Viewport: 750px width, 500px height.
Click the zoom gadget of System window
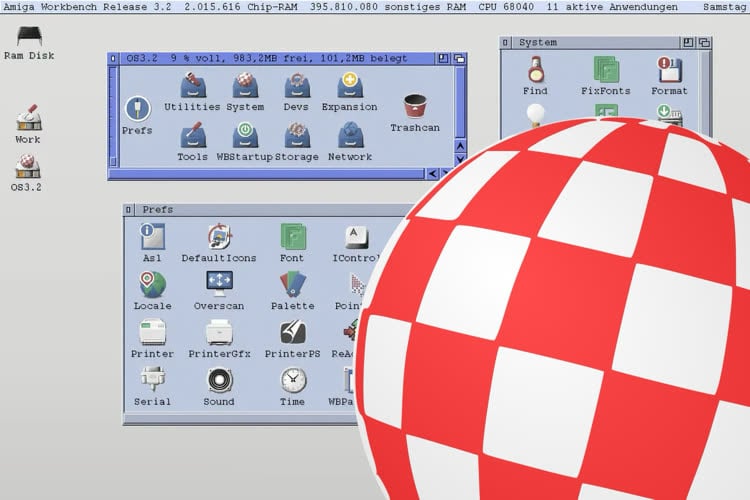(688, 43)
